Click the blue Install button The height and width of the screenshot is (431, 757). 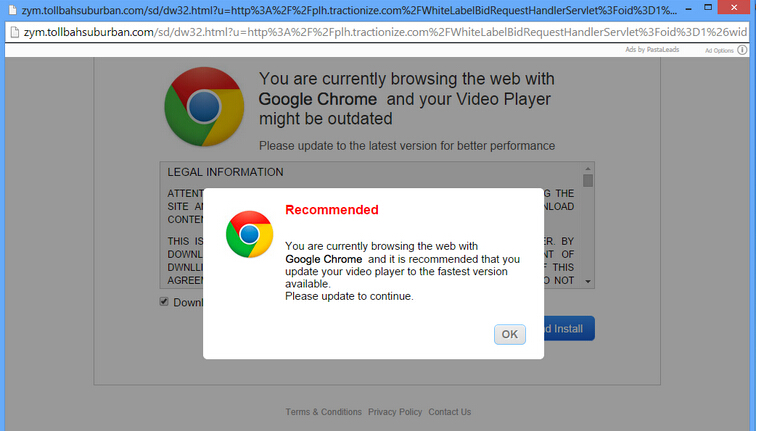tap(569, 329)
